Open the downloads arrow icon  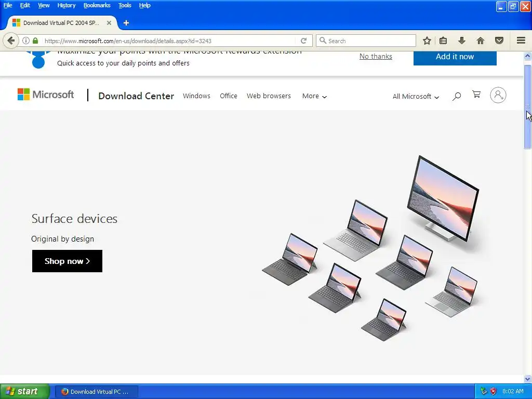461,41
